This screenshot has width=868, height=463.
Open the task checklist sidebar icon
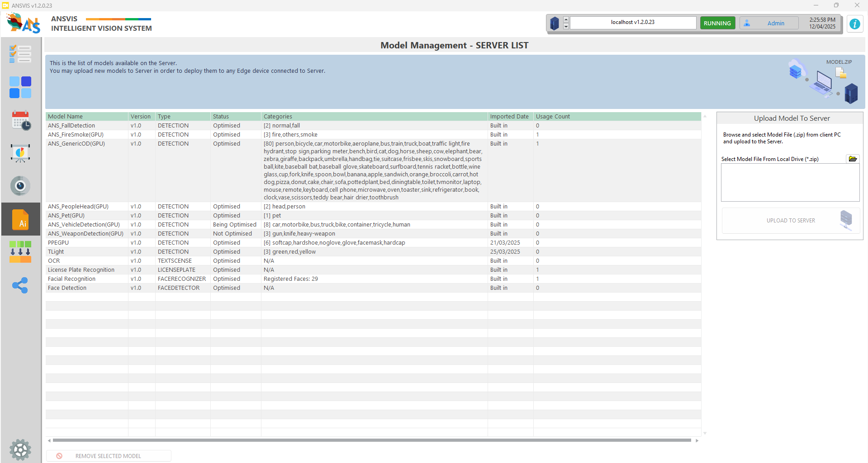tap(20, 54)
